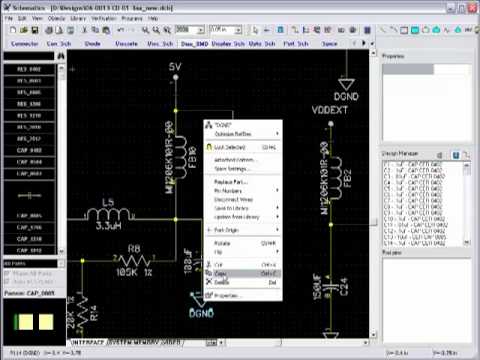Click the Save icon

click(x=34, y=30)
